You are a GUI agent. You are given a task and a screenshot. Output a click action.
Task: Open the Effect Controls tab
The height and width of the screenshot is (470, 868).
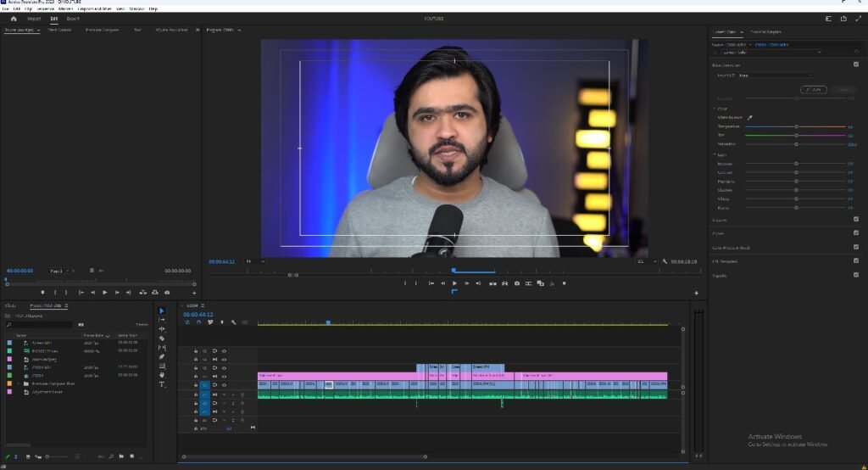point(60,30)
